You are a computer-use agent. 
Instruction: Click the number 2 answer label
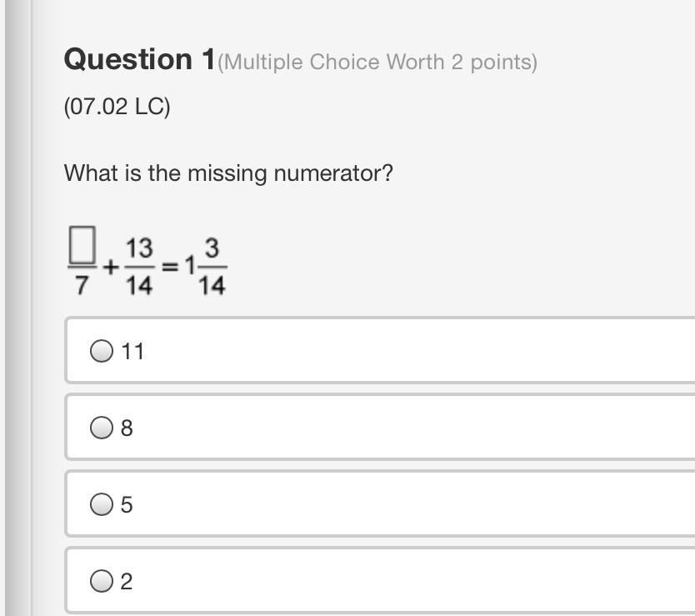coord(127,582)
